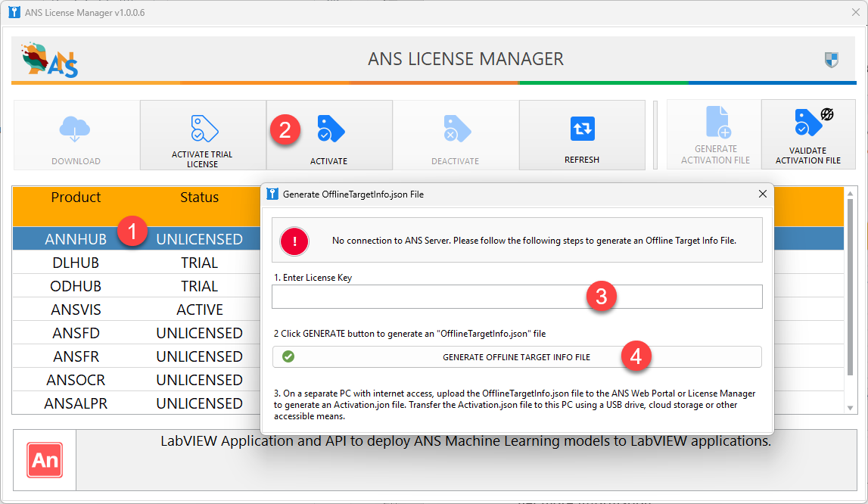868x504 pixels.
Task: Click the Status column header
Action: coord(199,198)
